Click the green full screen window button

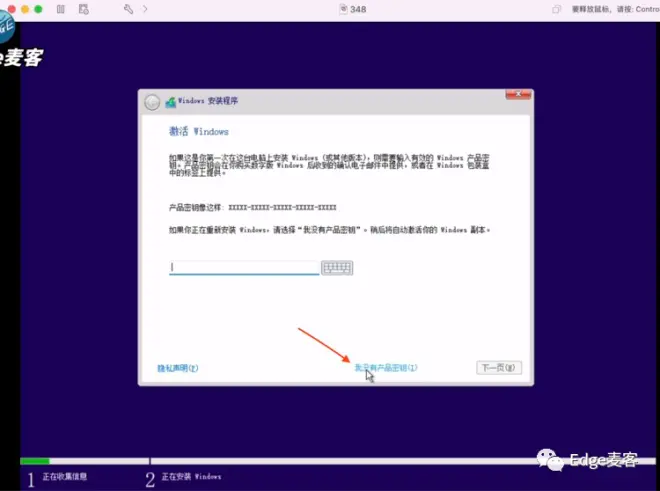pyautogui.click(x=38, y=9)
